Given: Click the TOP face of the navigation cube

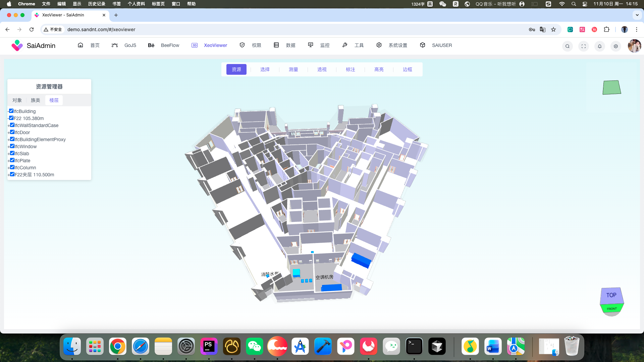Looking at the screenshot, I should pos(611,295).
